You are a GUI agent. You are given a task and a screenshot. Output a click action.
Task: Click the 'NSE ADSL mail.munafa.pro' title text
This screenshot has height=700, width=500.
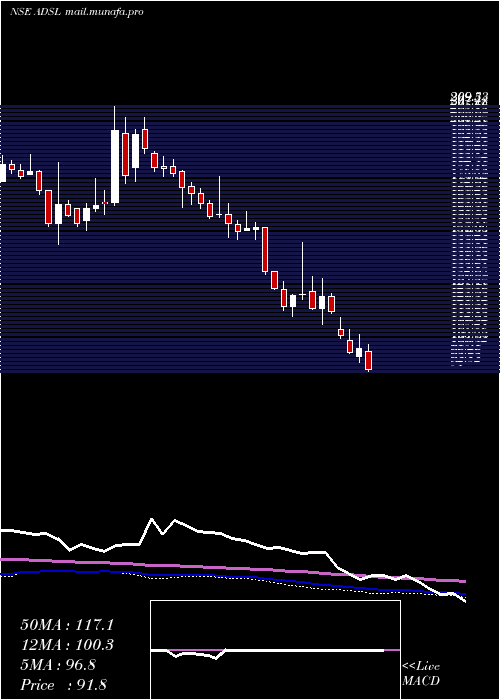77,12
